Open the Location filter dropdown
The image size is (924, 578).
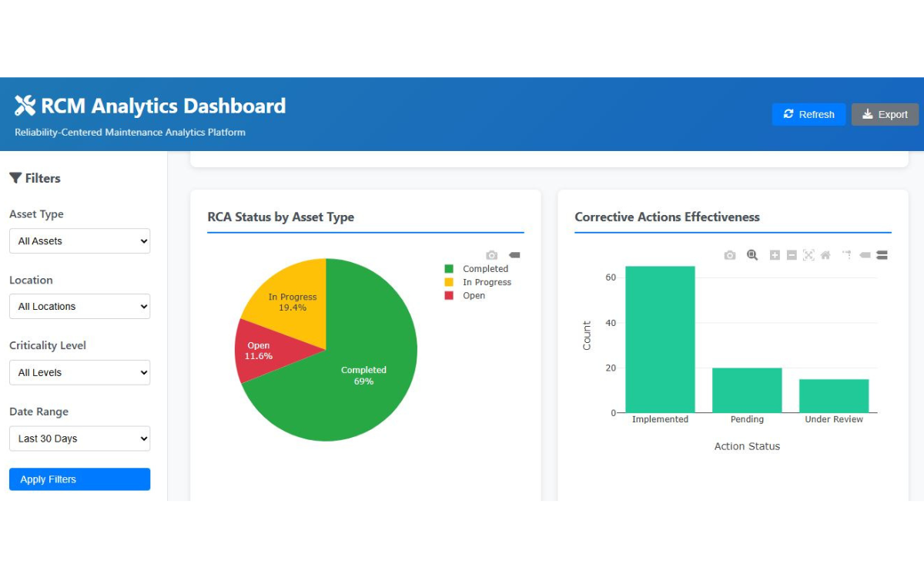click(79, 306)
